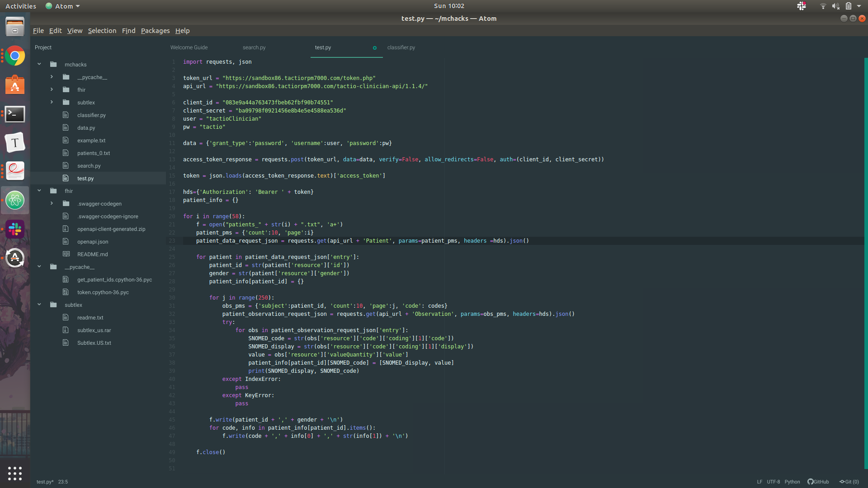Click the GitHub icon in status bar
Image resolution: width=868 pixels, height=488 pixels.
810,482
